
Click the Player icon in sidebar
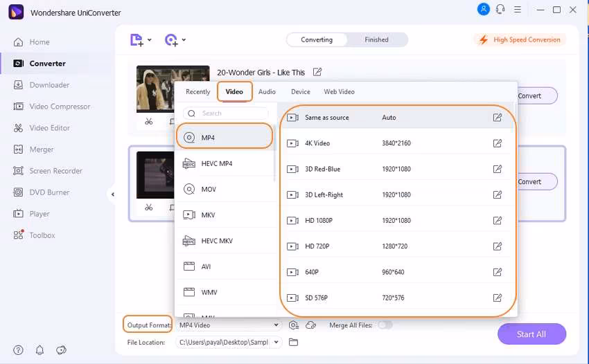tap(18, 214)
